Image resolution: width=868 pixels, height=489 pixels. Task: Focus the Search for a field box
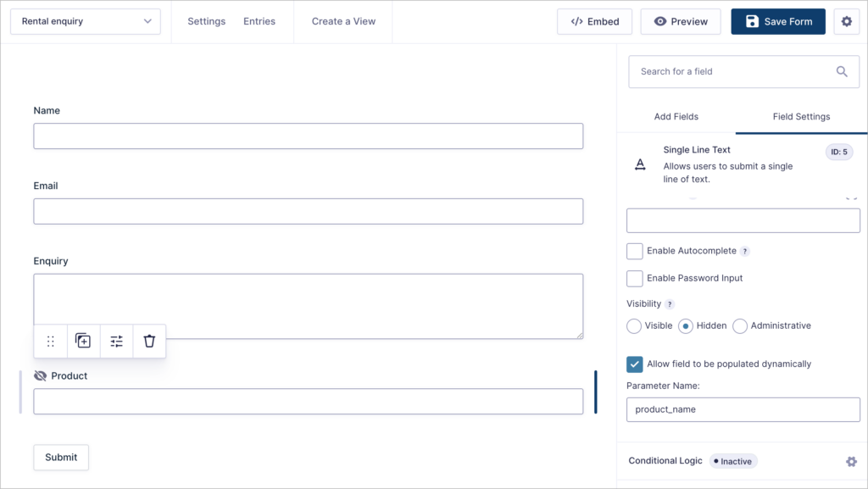click(743, 71)
